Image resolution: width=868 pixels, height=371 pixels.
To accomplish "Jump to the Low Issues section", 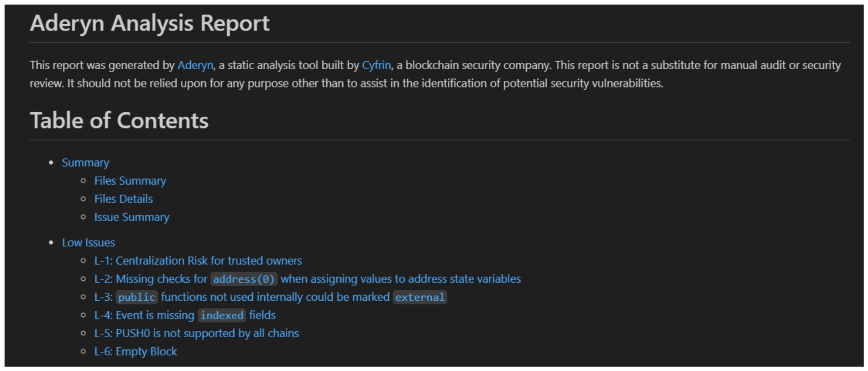I will [89, 242].
